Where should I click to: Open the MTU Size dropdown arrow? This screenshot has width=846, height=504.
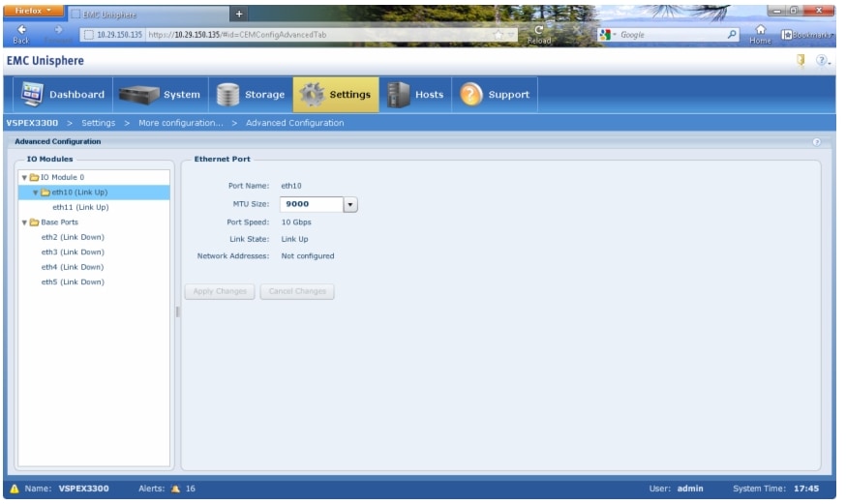tap(350, 205)
